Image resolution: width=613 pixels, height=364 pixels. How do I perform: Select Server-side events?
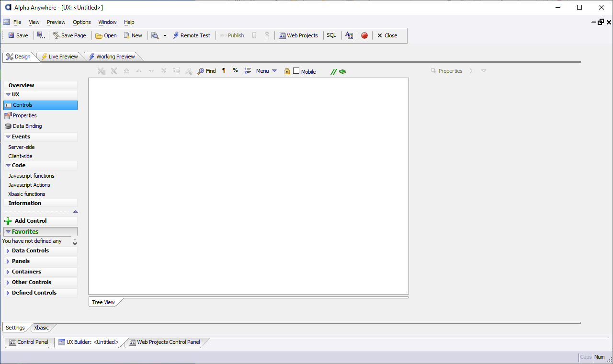(x=22, y=147)
